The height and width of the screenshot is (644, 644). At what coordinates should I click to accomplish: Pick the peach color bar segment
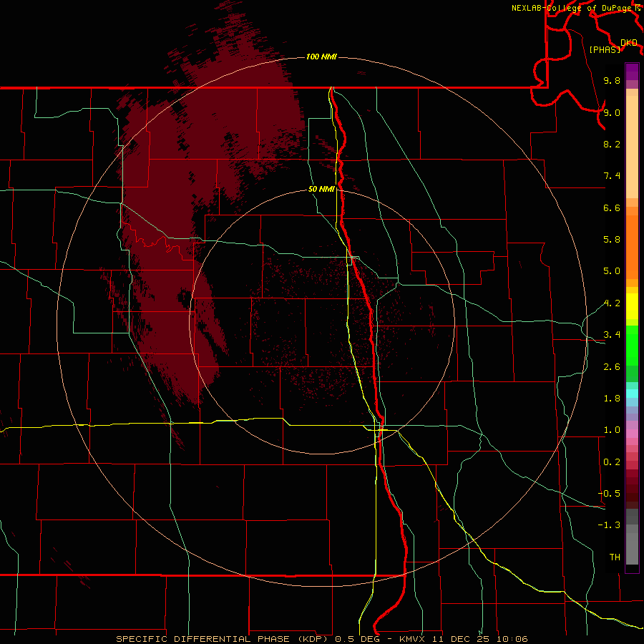(x=632, y=147)
